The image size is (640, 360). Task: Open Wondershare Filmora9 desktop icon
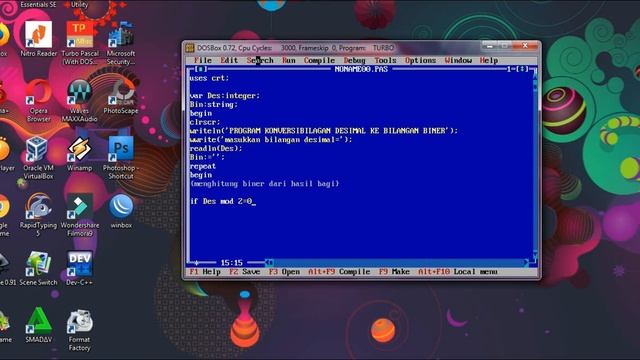point(80,215)
